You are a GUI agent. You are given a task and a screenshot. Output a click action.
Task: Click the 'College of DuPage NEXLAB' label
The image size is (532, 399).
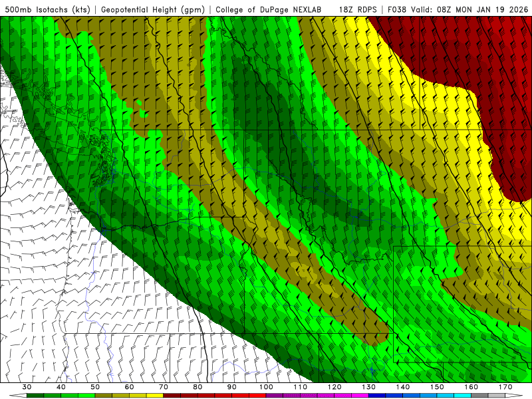tap(269, 9)
